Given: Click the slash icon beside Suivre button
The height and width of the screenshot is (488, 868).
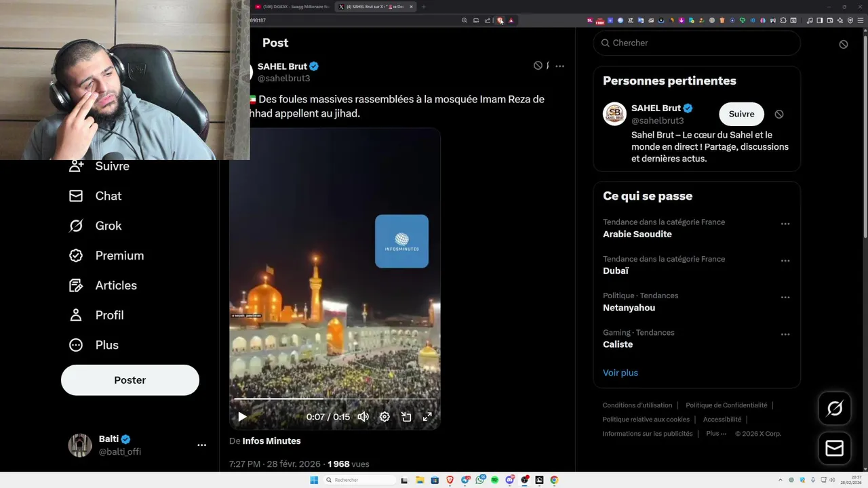Looking at the screenshot, I should point(779,114).
